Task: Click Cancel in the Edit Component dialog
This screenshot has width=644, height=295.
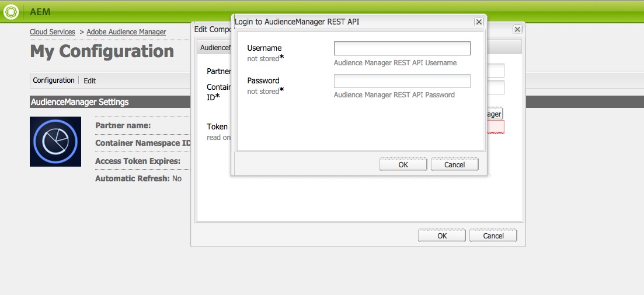Action: pos(493,236)
